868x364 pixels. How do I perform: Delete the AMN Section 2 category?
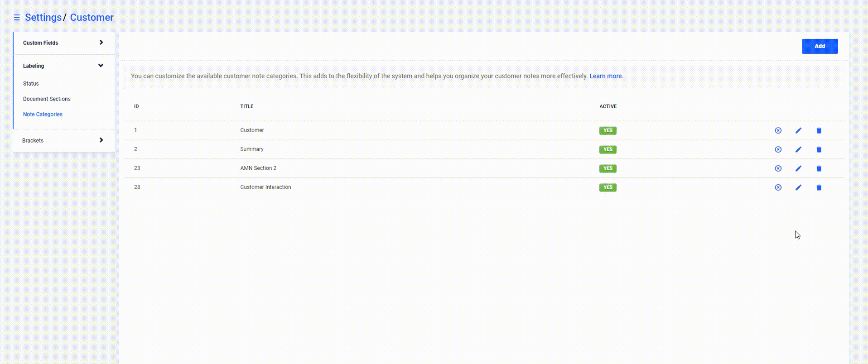(x=819, y=168)
